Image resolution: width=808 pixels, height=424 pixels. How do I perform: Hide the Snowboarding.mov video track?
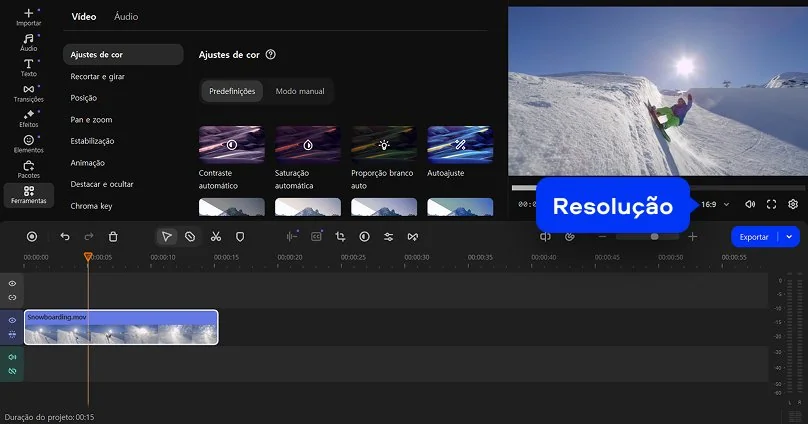pyautogui.click(x=13, y=320)
